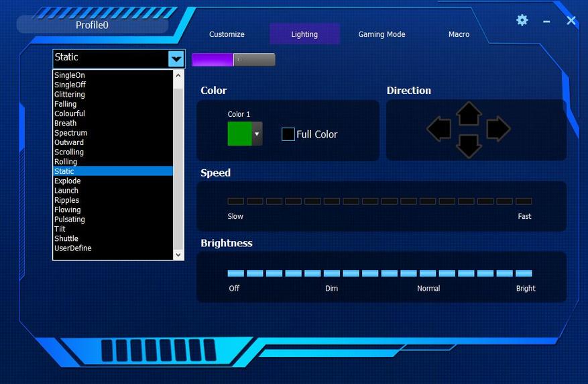Enable the Full Color checkbox
This screenshot has width=588, height=384.
288,134
